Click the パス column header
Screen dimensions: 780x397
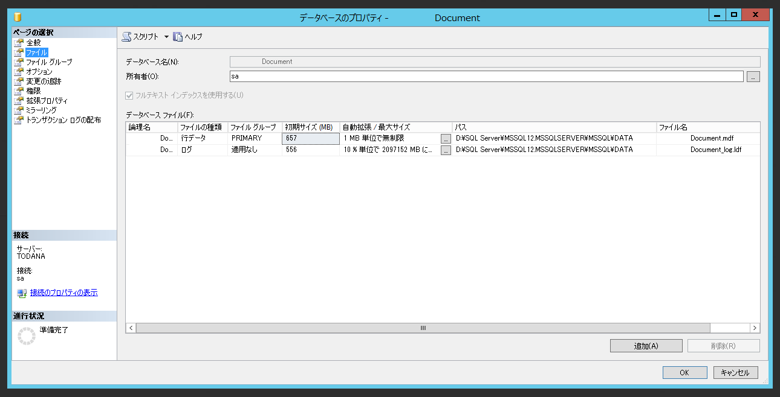[x=554, y=127]
